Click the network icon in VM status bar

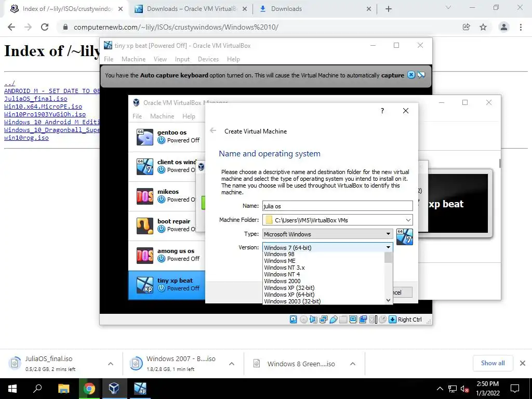pos(323,320)
